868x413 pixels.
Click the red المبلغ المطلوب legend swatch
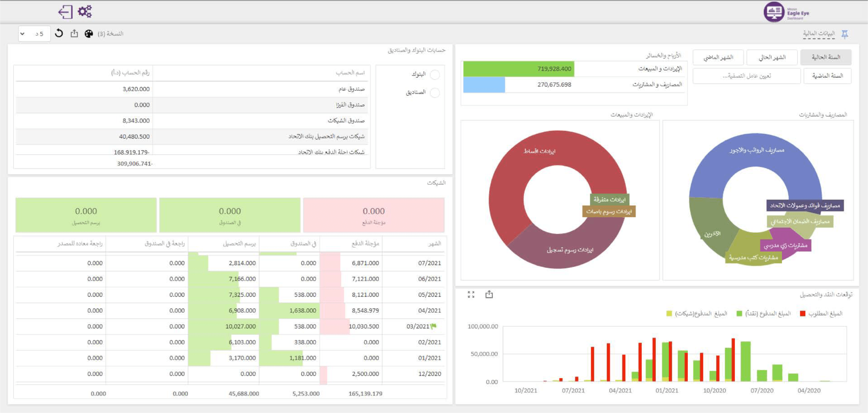802,314
